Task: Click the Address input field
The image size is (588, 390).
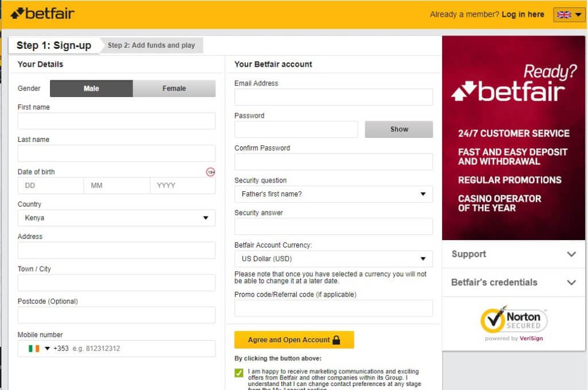Action: [117, 250]
